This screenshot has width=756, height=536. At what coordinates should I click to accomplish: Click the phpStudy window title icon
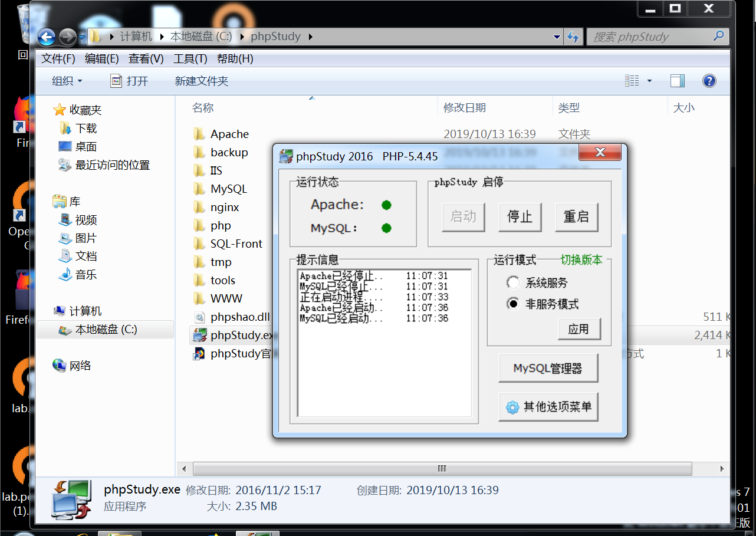pyautogui.click(x=286, y=156)
